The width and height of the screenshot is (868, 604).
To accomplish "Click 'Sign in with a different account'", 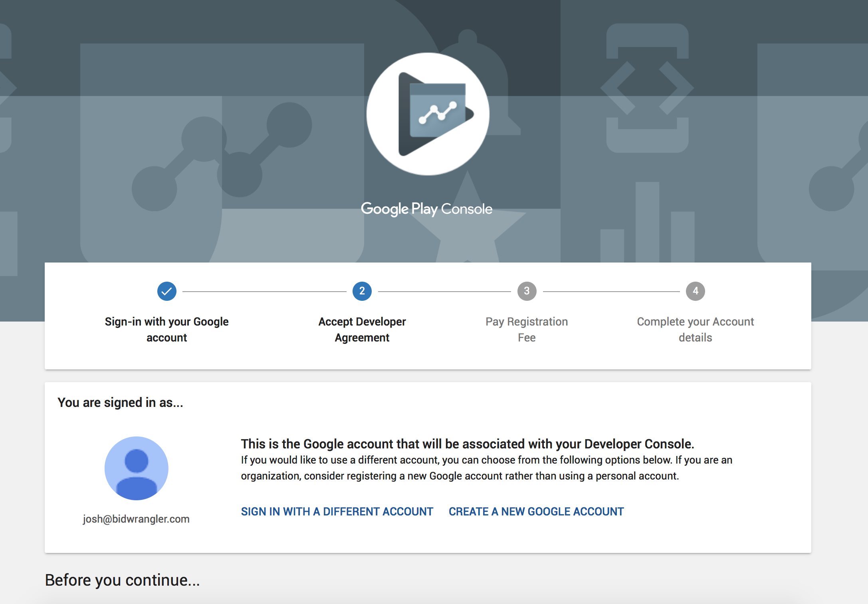I will pyautogui.click(x=337, y=511).
